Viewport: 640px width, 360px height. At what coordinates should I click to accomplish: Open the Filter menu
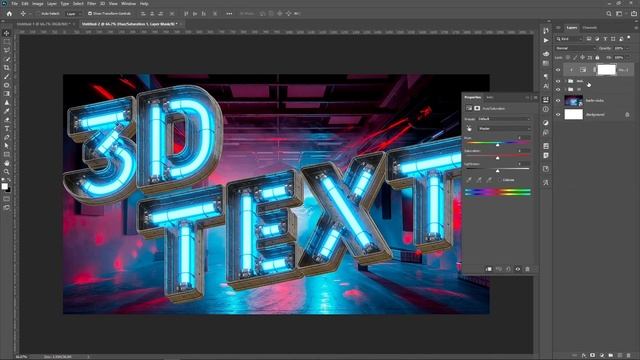tap(92, 4)
